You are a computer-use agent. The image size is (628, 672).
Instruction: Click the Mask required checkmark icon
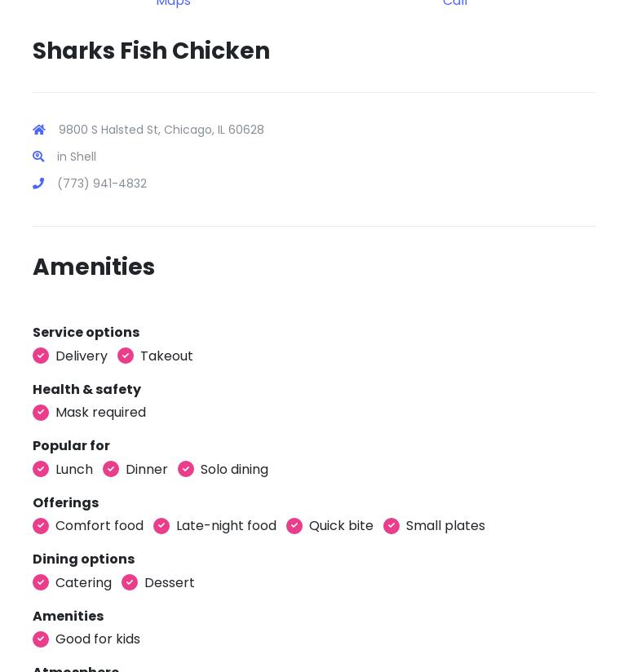pyautogui.click(x=41, y=413)
